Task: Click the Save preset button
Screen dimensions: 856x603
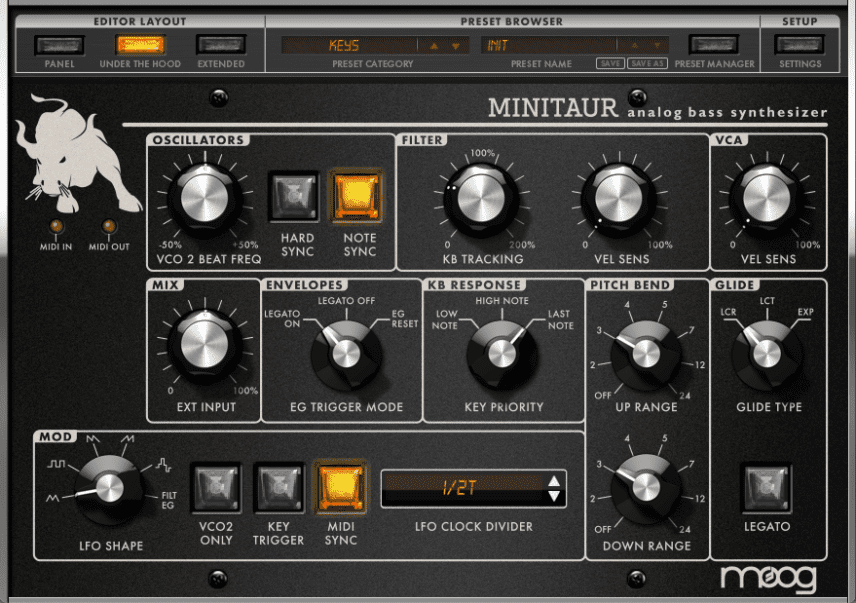Action: pos(610,63)
